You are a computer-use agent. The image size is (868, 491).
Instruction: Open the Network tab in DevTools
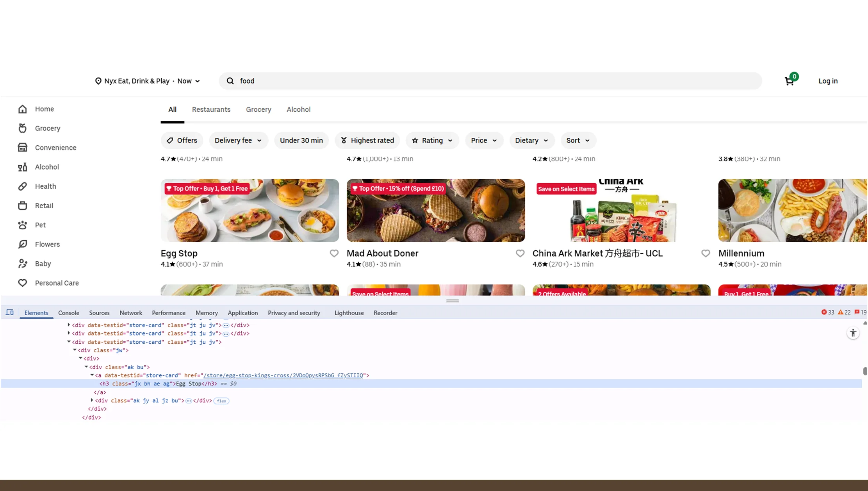pyautogui.click(x=131, y=313)
